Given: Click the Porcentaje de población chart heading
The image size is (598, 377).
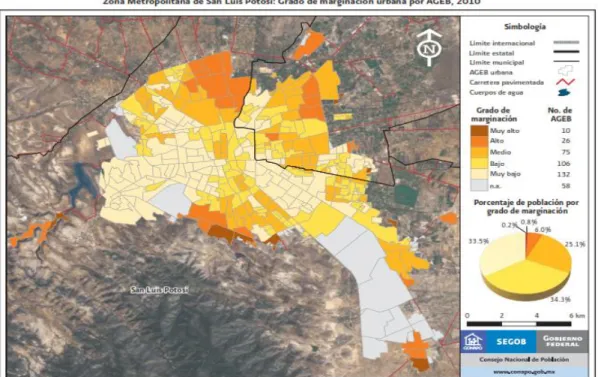Looking at the screenshot, I should 526,207.
